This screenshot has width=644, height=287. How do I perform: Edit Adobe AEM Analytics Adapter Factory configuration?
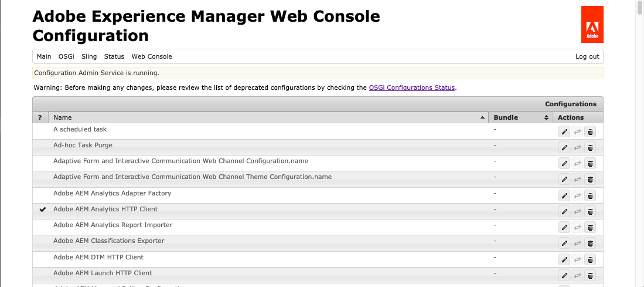[564, 195]
